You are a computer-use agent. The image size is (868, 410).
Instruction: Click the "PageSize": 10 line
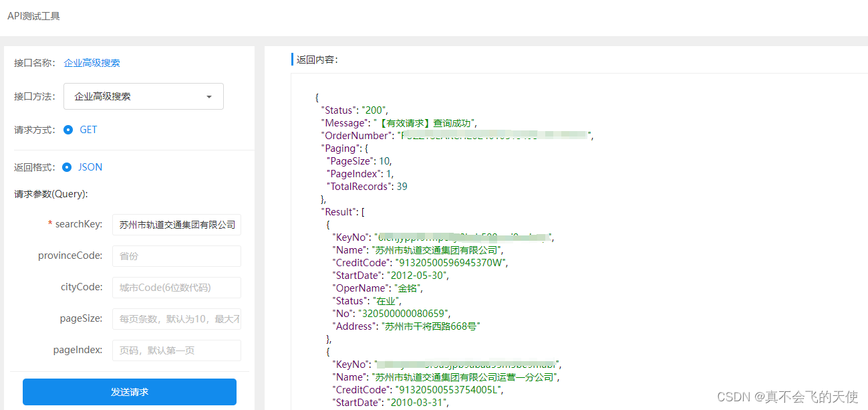pos(359,161)
